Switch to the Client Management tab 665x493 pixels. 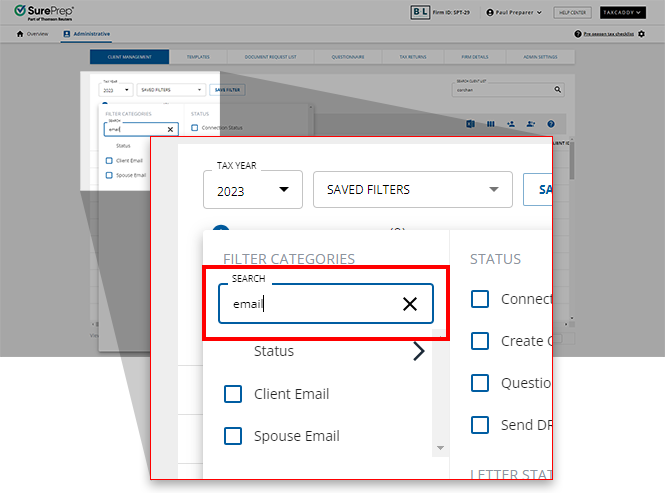[129, 57]
